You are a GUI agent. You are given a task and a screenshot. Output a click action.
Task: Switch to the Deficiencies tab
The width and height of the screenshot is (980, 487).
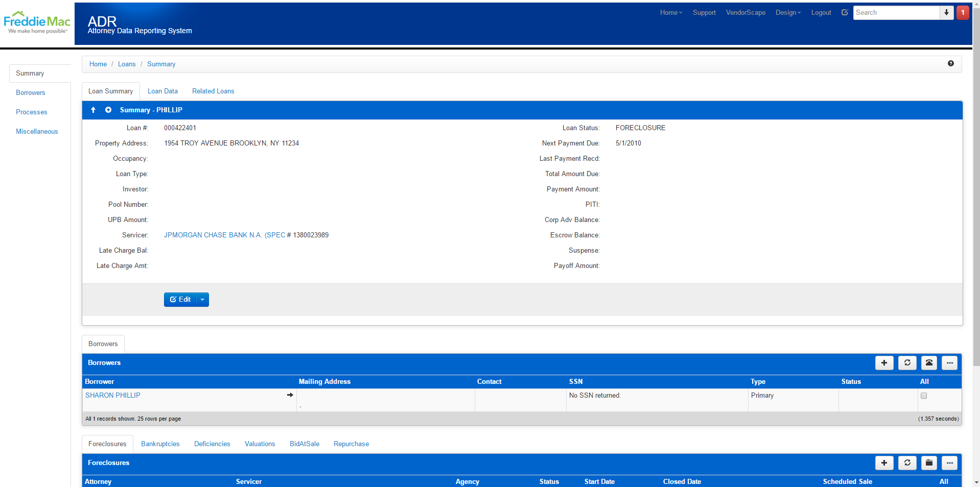[x=212, y=444]
